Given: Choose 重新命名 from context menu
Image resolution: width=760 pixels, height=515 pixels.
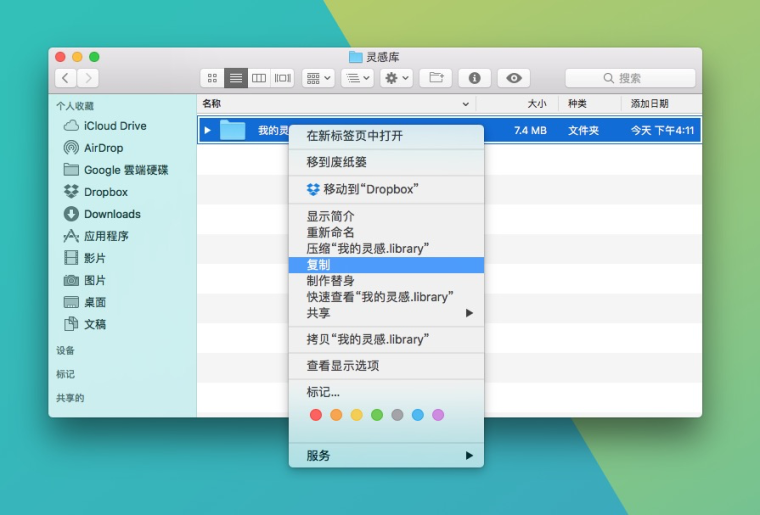Looking at the screenshot, I should tap(386, 233).
